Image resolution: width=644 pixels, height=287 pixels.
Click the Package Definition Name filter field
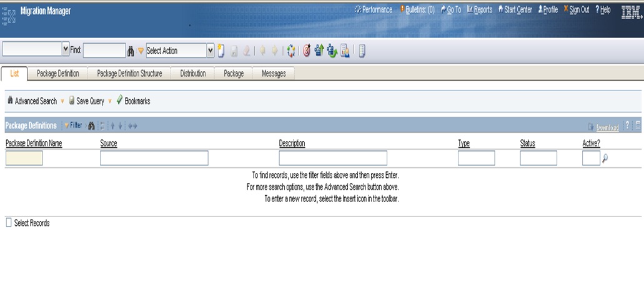24,158
